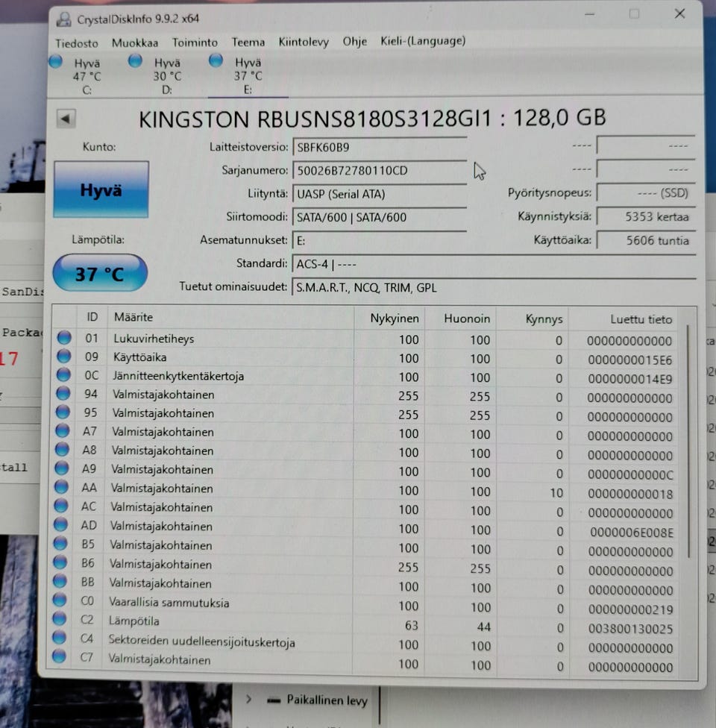This screenshot has width=716, height=728.
Task: Click status icon of row ID BB
Action: click(x=60, y=581)
